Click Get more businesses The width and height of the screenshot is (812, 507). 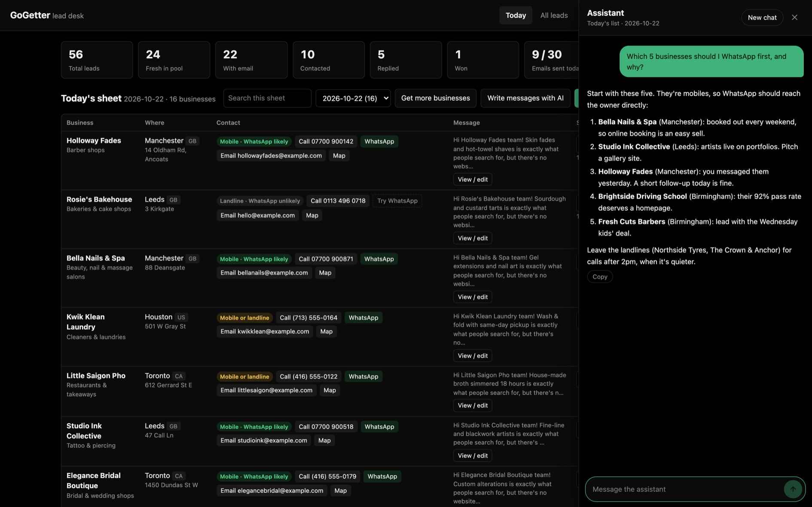435,98
